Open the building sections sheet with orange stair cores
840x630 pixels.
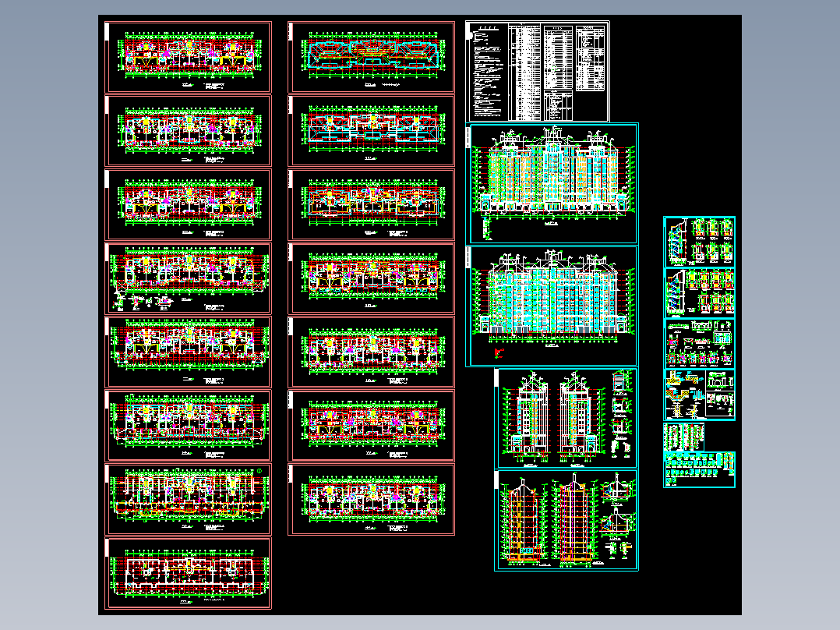click(566, 521)
